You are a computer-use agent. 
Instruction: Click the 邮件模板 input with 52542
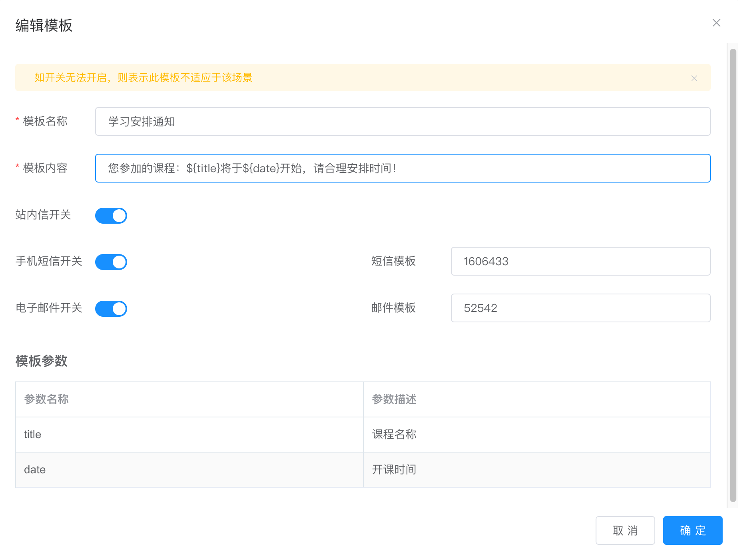pyautogui.click(x=580, y=308)
